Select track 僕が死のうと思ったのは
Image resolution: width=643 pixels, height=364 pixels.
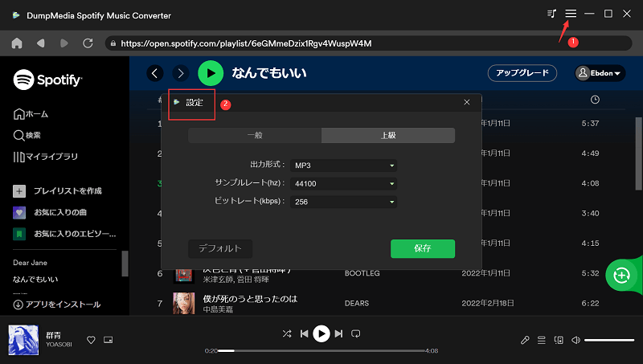pos(250,299)
